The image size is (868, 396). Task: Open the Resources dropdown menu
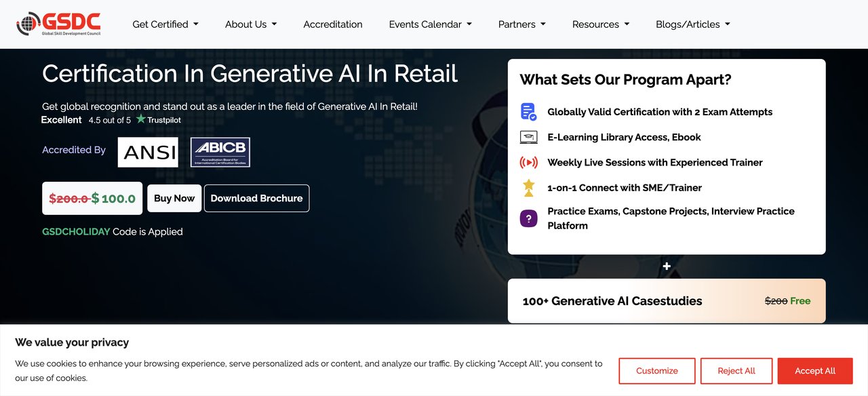pos(601,24)
